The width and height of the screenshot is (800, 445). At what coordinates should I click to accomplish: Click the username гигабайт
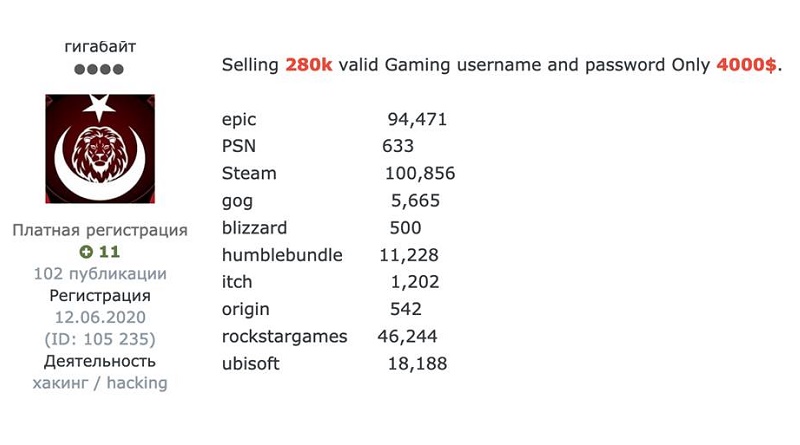100,46
